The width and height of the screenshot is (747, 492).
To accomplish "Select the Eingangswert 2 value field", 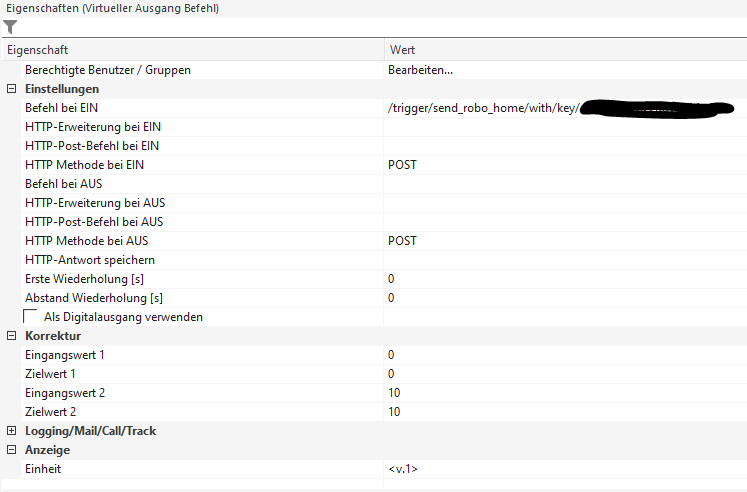I will pos(560,393).
